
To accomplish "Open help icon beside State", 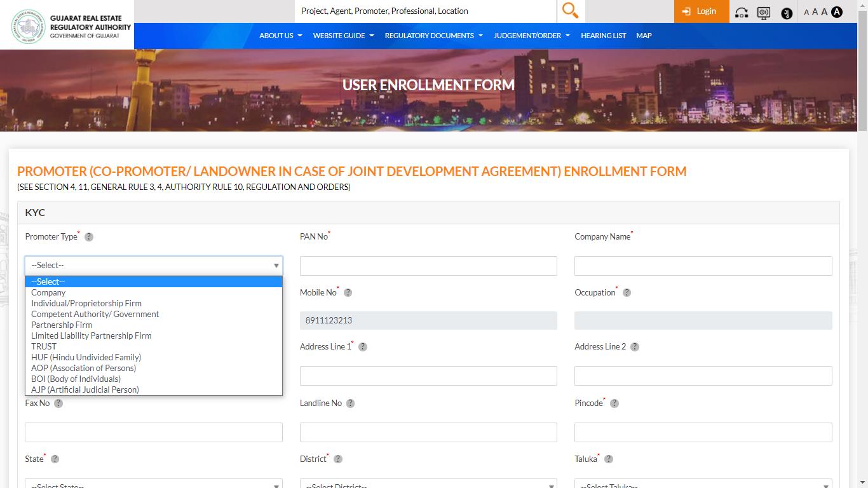I will click(x=55, y=459).
